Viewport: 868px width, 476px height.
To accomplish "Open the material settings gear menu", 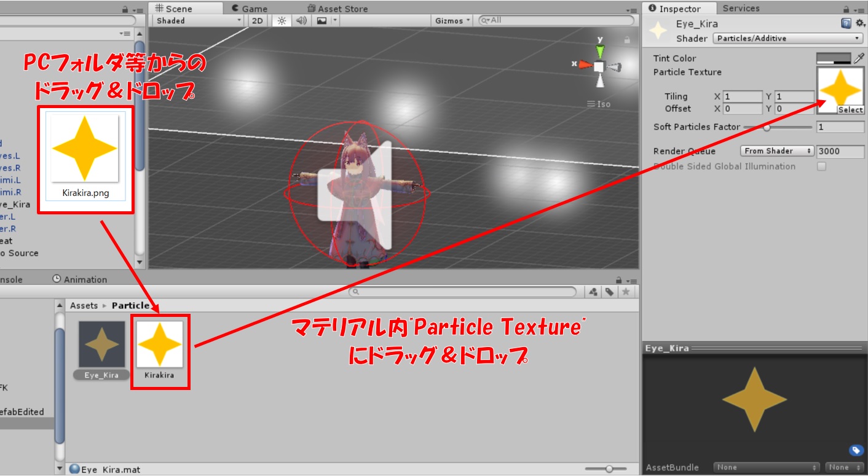I will (859, 23).
